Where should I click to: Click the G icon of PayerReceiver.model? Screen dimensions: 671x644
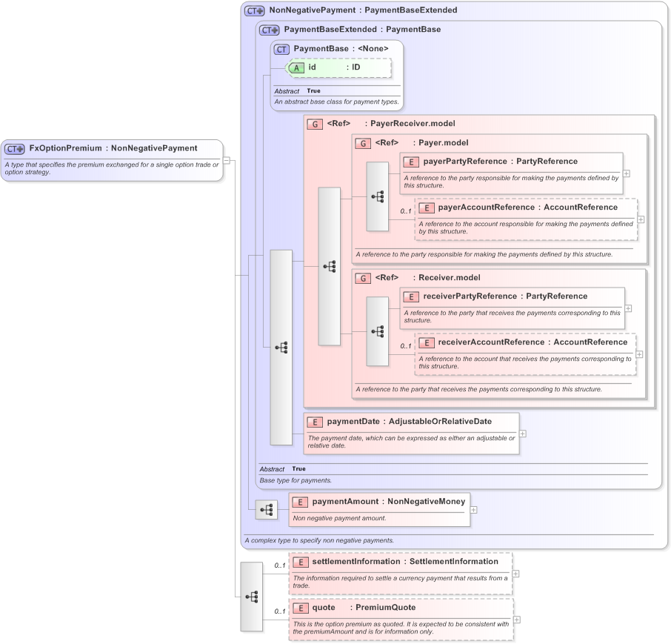click(x=315, y=125)
